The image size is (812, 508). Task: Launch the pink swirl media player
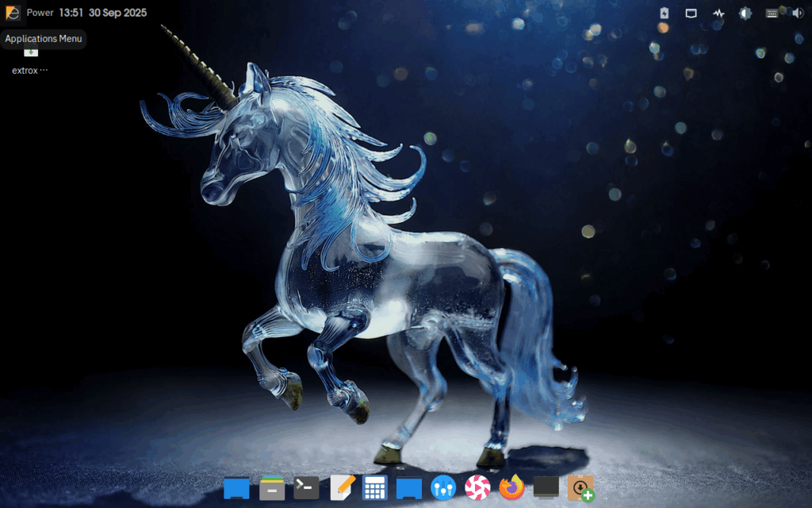pos(477,487)
